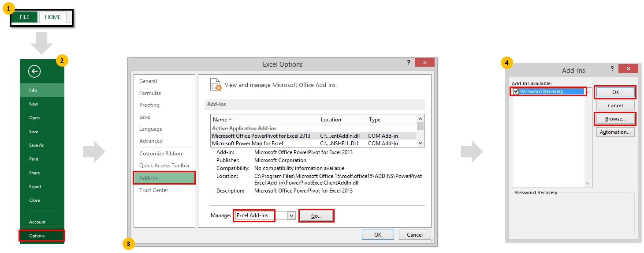Click the Go... button
This screenshot has height=253, width=644.
coord(316,215)
